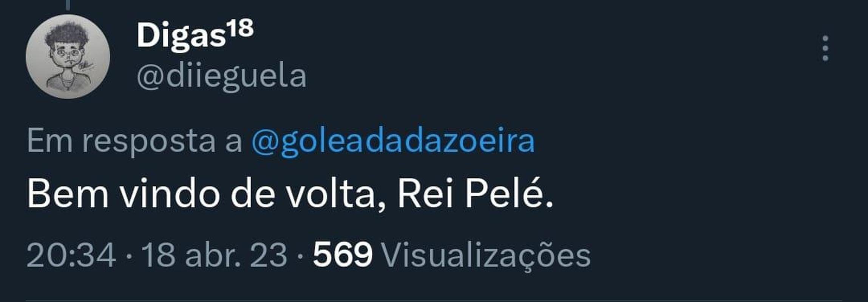Screen dimensions: 868x302
Task: Click the 20:34 timestamp
Action: coord(71,256)
